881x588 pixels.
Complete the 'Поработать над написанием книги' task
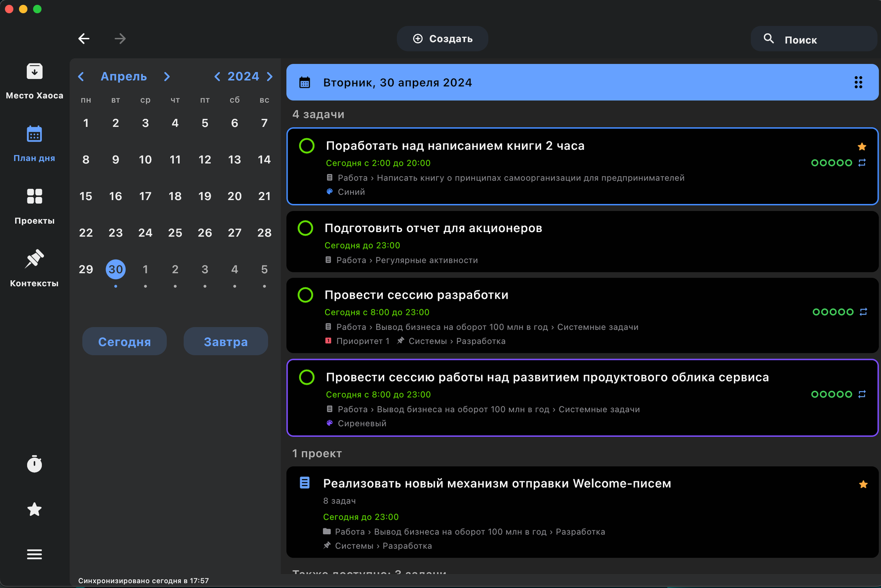tap(307, 146)
